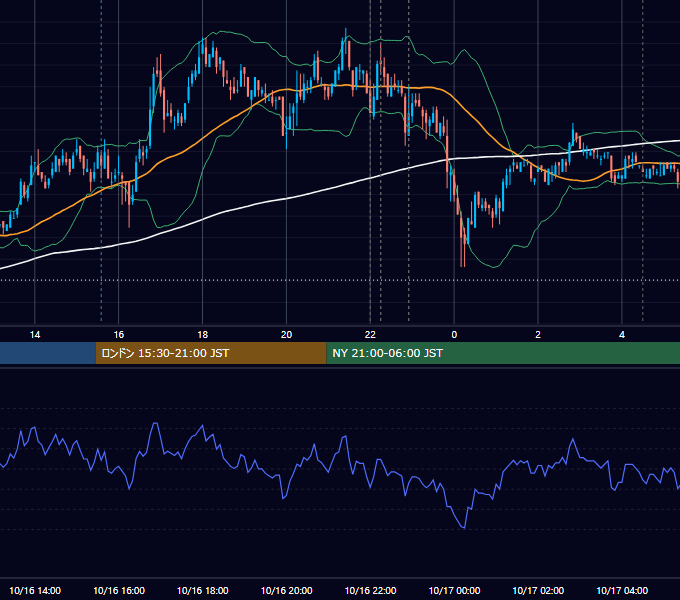680x600 pixels.
Task: Click the hour label 16 on chart axis
Action: click(x=119, y=335)
